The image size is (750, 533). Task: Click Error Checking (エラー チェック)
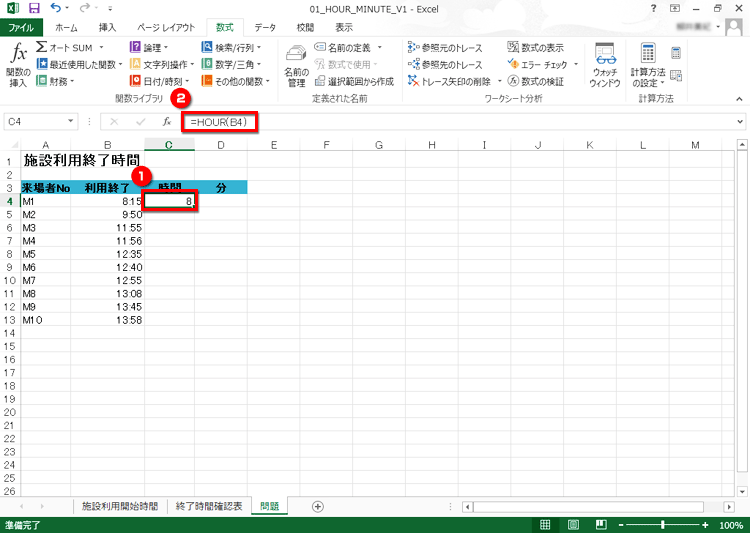538,64
